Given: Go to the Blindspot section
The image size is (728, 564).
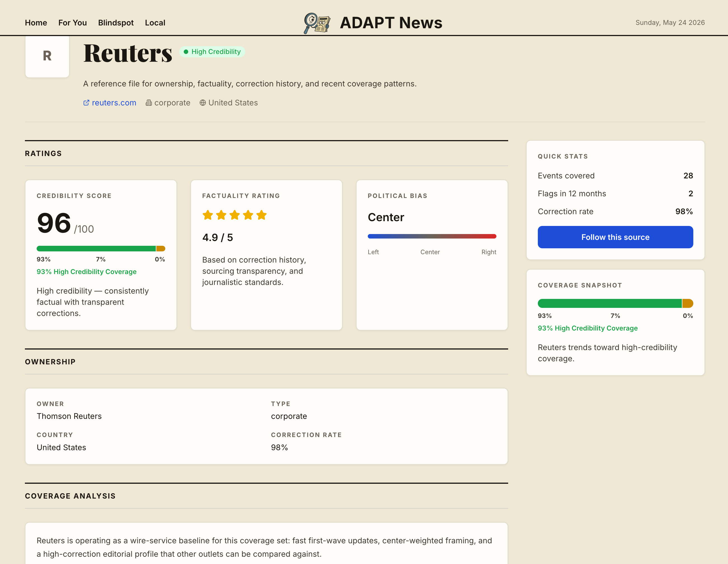Looking at the screenshot, I should point(116,23).
